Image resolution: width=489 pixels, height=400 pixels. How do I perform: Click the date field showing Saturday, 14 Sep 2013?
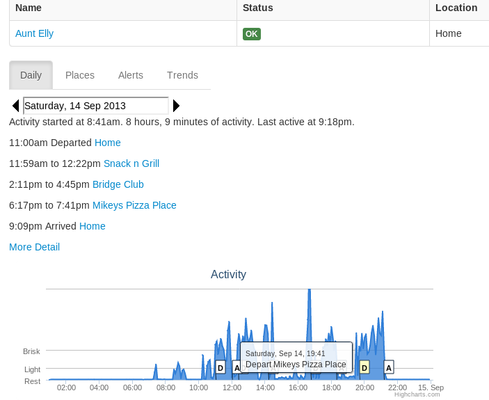[x=96, y=106]
